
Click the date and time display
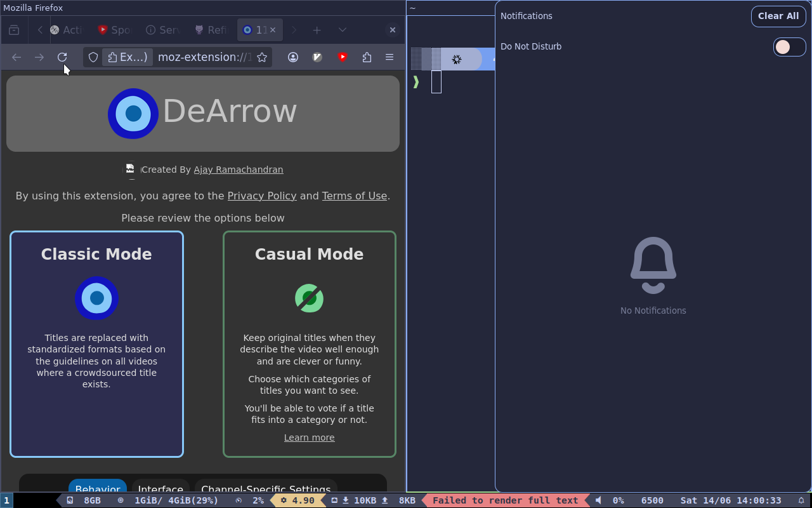[731, 500]
